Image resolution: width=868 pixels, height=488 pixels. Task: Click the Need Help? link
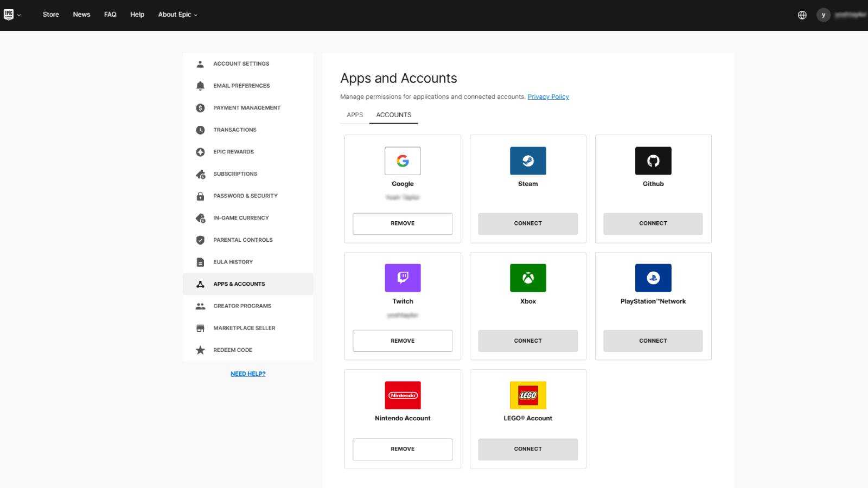248,374
